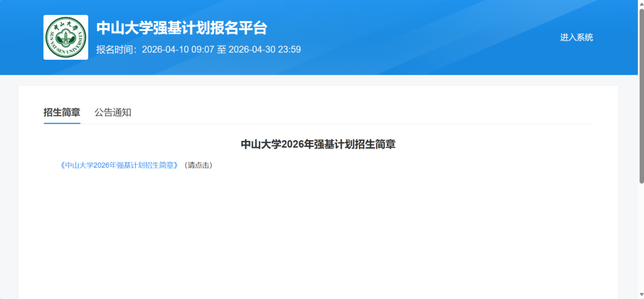The height and width of the screenshot is (299, 644).
Task: Switch to the 公告通知 tab
Action: (x=113, y=112)
